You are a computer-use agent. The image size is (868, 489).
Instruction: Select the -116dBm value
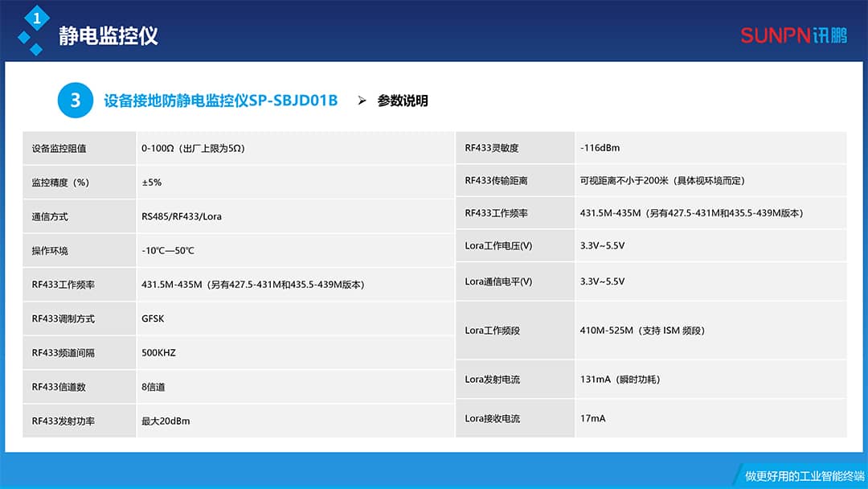coord(600,148)
